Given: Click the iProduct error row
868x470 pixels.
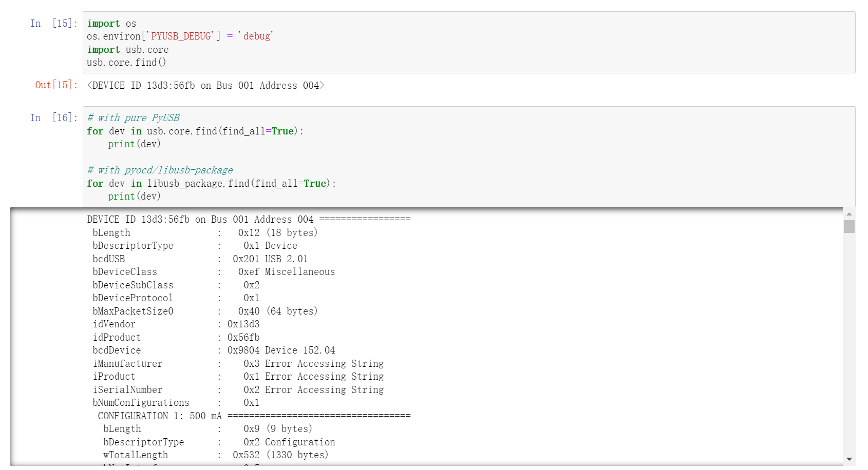Looking at the screenshot, I should click(x=238, y=377).
